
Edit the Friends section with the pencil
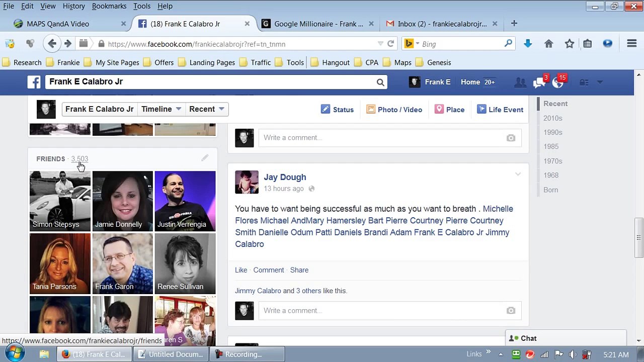point(205,158)
